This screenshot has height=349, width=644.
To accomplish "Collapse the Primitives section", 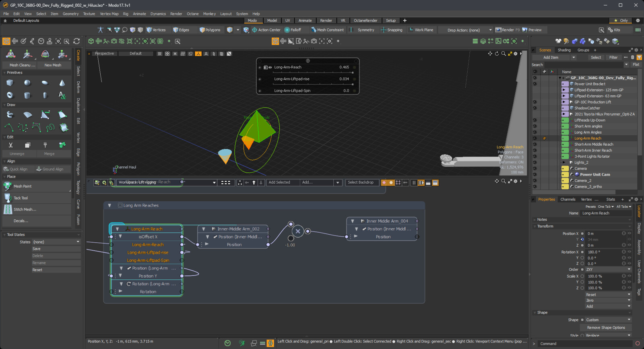I will 4,73.
